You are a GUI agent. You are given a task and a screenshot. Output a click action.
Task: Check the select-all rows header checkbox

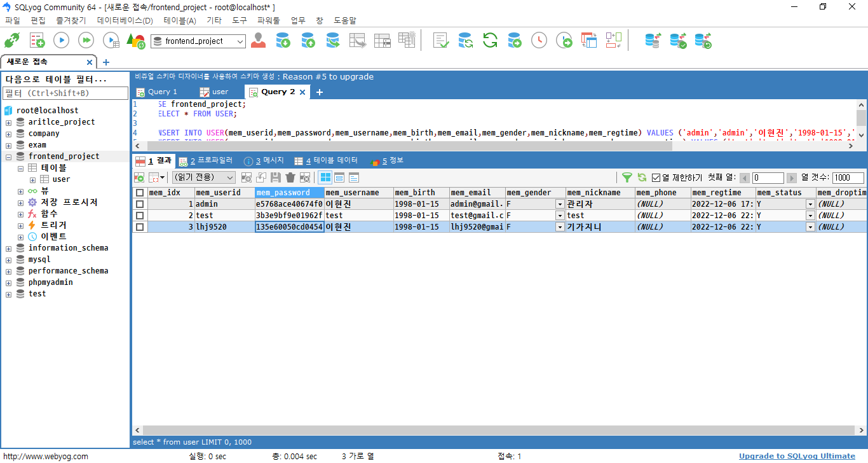140,193
